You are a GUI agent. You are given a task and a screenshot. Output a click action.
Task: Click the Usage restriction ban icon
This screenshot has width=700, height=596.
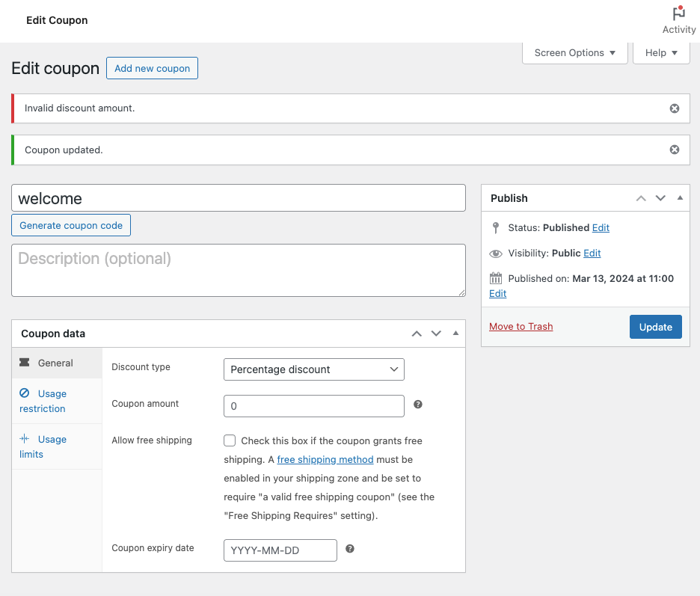[25, 393]
